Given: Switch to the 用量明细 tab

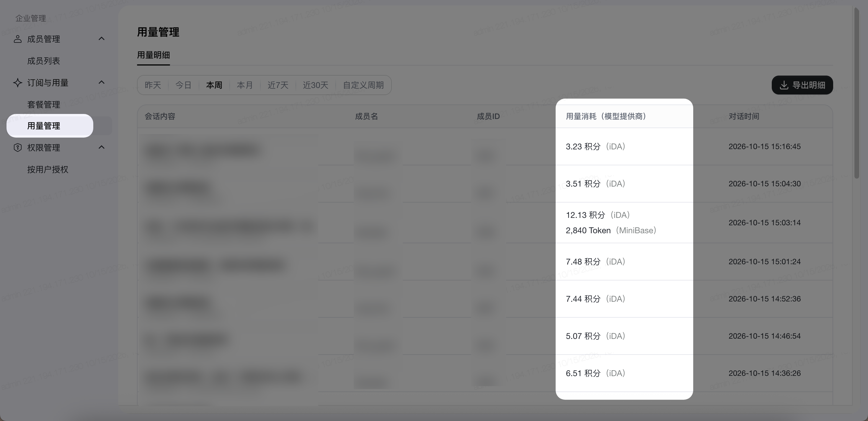Looking at the screenshot, I should tap(153, 55).
